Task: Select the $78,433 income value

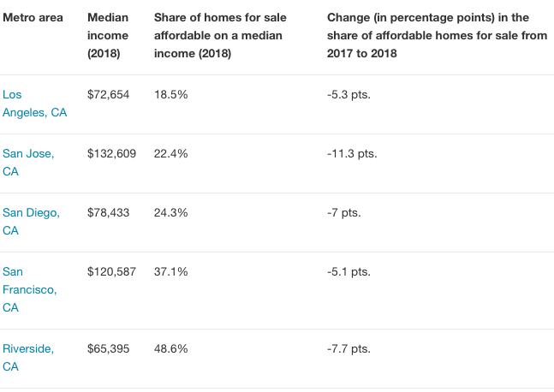Action: point(109,212)
